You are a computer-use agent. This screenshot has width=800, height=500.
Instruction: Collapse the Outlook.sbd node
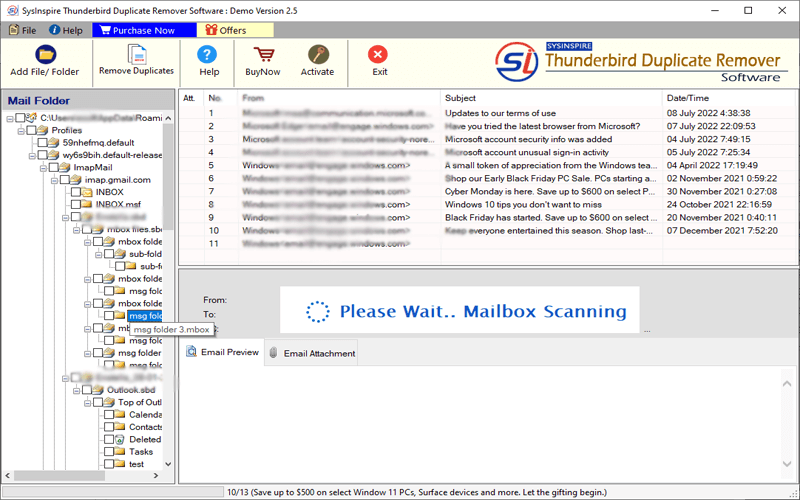(77, 390)
